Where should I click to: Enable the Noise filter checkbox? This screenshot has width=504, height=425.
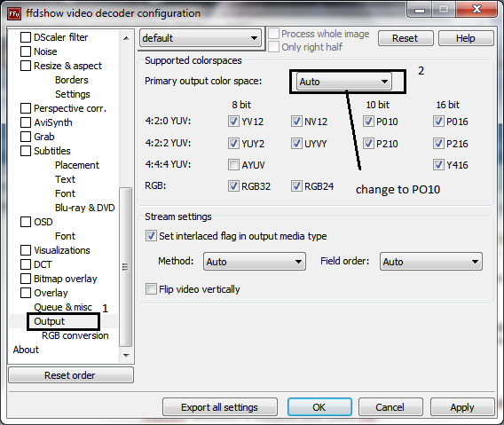26,51
